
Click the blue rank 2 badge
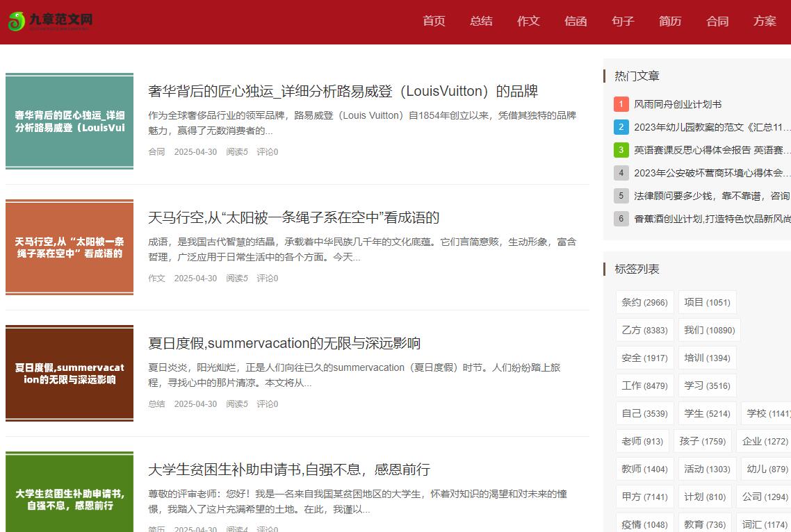click(621, 127)
